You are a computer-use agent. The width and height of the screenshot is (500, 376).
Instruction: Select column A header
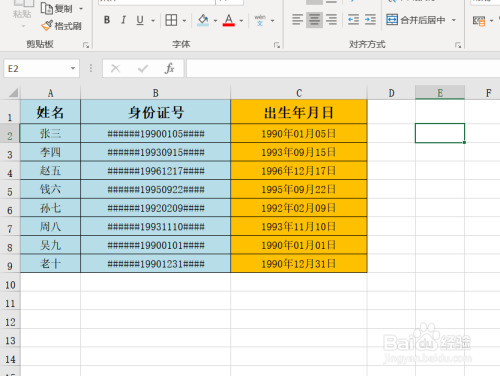(x=50, y=93)
